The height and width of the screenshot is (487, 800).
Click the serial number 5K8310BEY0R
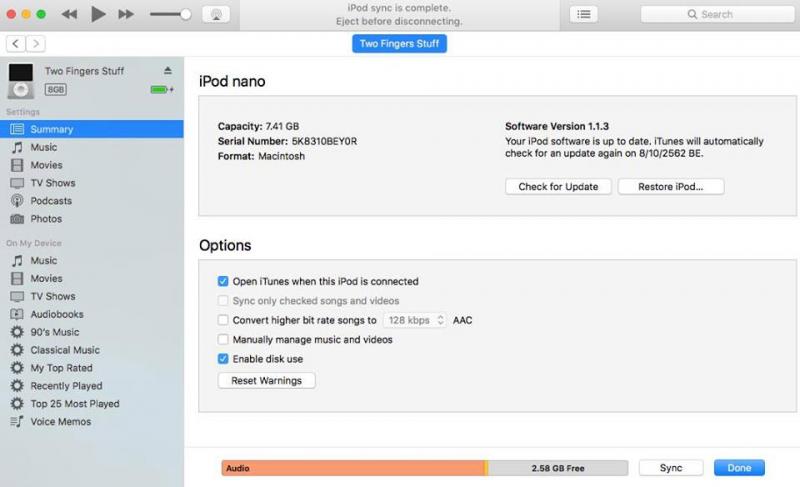[x=324, y=141]
